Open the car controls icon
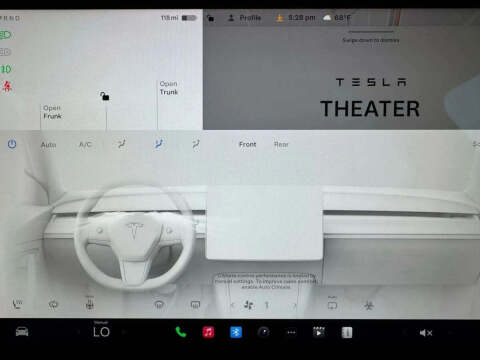The image size is (480, 360). 22,332
